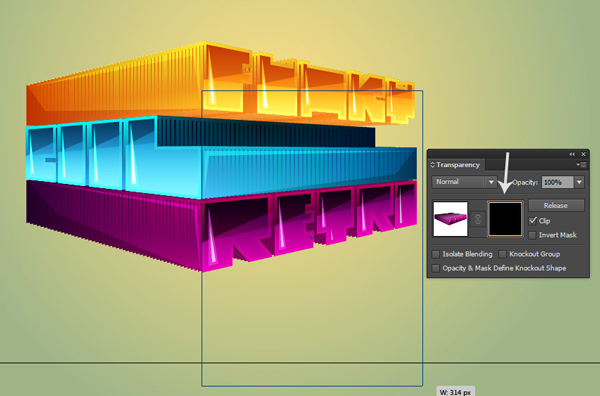Cycle panel view via Transparency tab arrows
Viewport: 600px width, 396px height.
coord(432,165)
